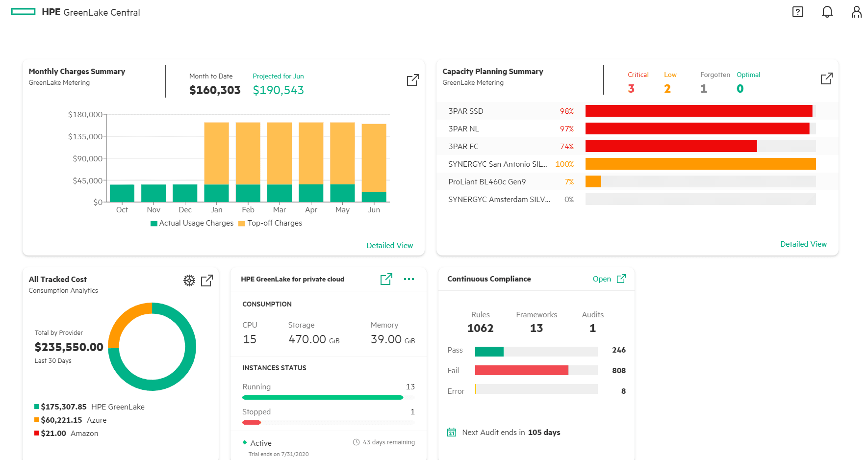Click Projected for Jun label

[x=278, y=76]
